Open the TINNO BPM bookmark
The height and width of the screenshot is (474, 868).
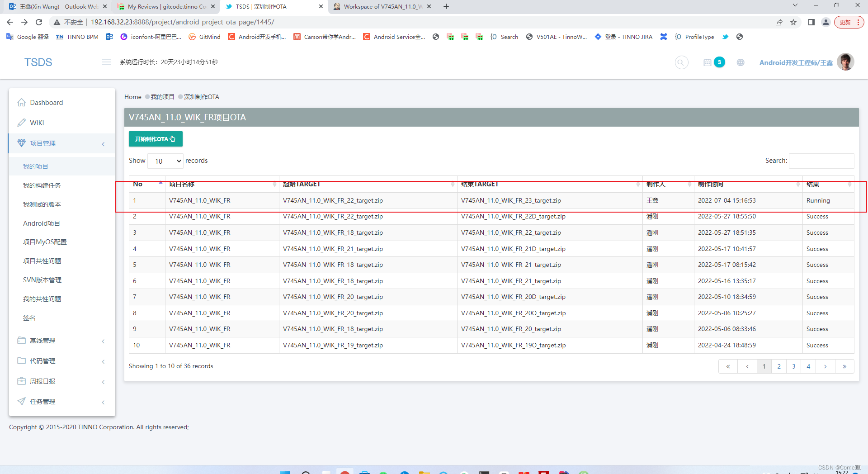77,37
